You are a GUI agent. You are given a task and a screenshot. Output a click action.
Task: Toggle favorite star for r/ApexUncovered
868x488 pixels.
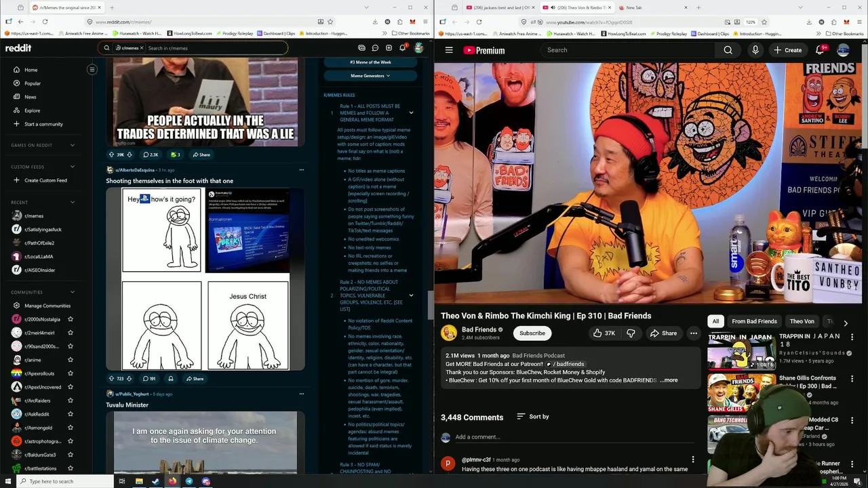71,387
